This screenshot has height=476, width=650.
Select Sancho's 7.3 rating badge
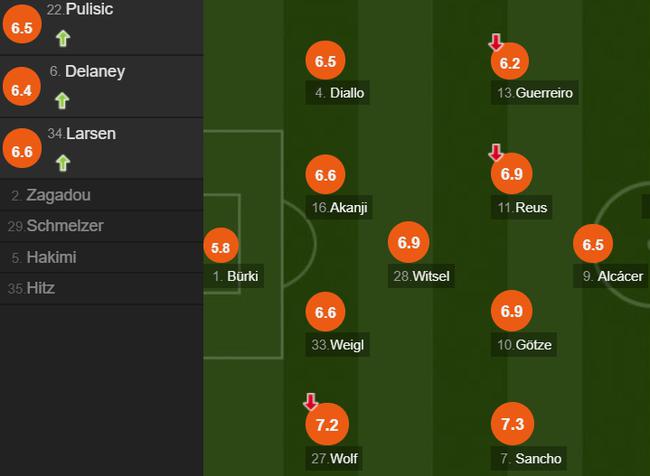(512, 424)
